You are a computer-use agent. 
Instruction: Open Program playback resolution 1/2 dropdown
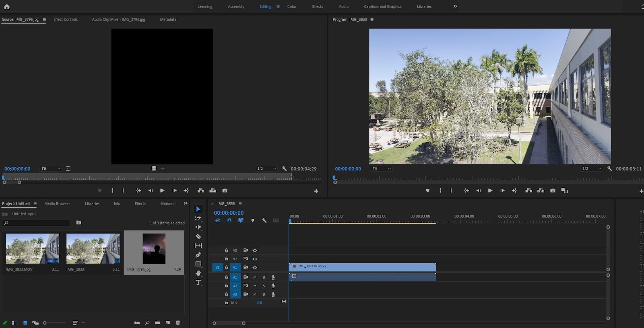pyautogui.click(x=592, y=169)
